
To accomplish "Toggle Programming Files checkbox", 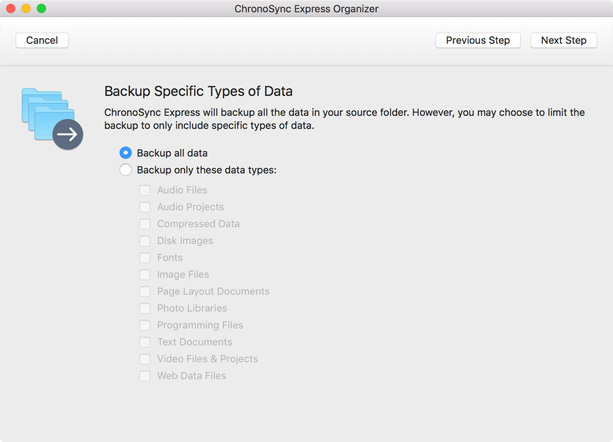I will [x=145, y=325].
